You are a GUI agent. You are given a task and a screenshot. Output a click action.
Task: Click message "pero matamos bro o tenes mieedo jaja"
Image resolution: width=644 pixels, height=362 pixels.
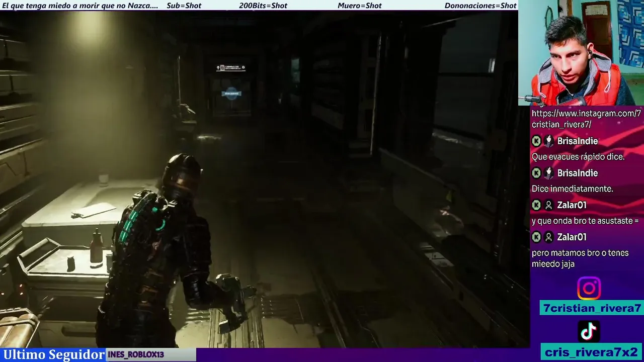click(x=580, y=258)
